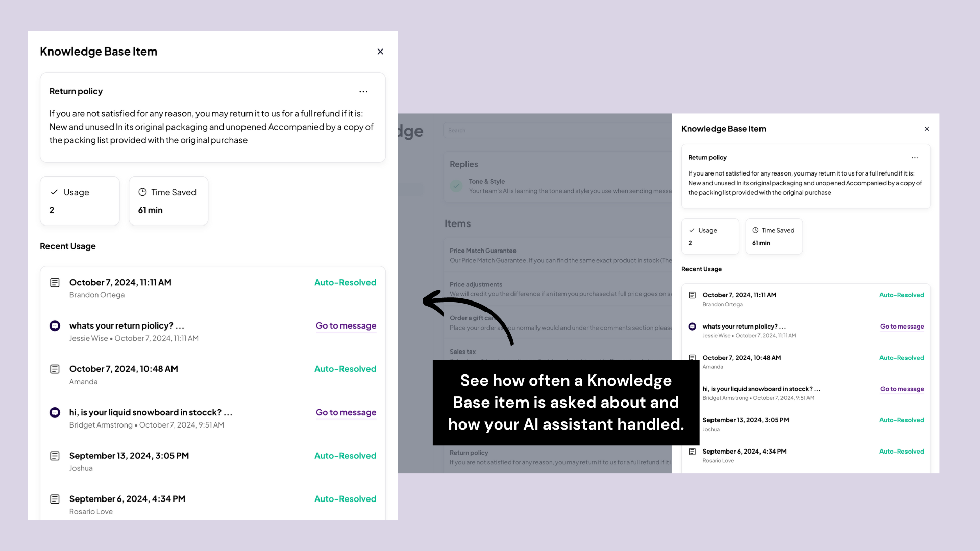Viewport: 980px width, 551px height.
Task: Click the message icon for Jessie Wise entry
Action: coord(55,325)
